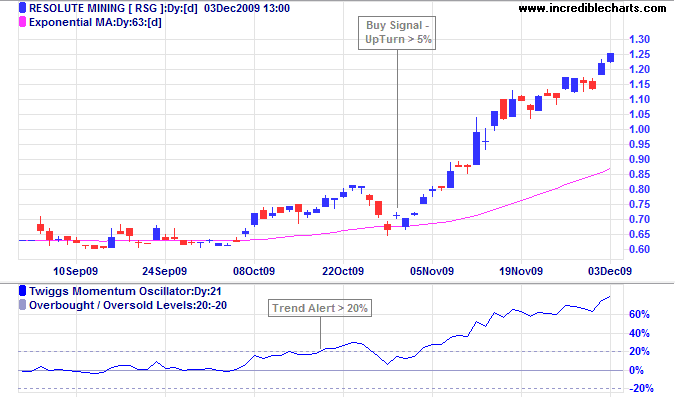Click the 0.60 price axis value
The image size is (675, 400).
[639, 249]
